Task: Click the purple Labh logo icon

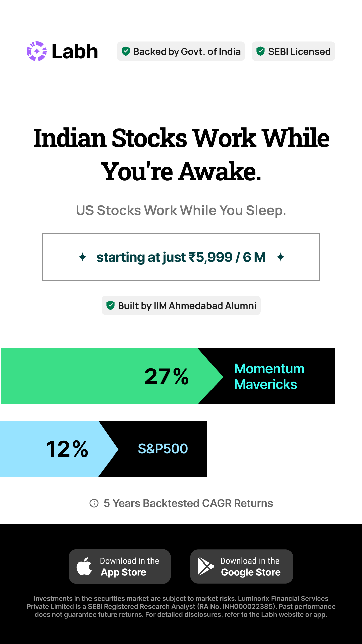Action: 37,51
